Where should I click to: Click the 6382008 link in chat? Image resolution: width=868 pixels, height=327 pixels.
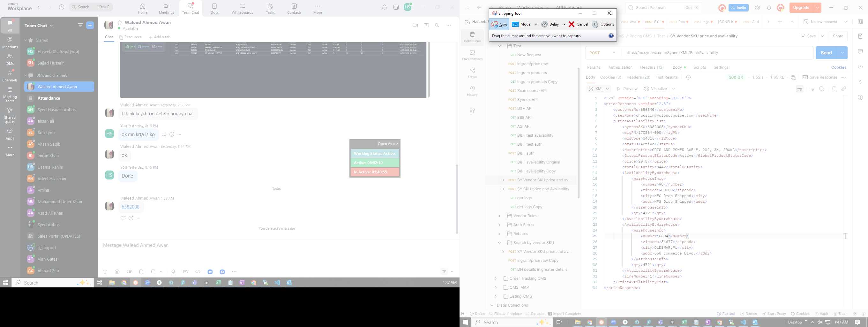click(131, 207)
